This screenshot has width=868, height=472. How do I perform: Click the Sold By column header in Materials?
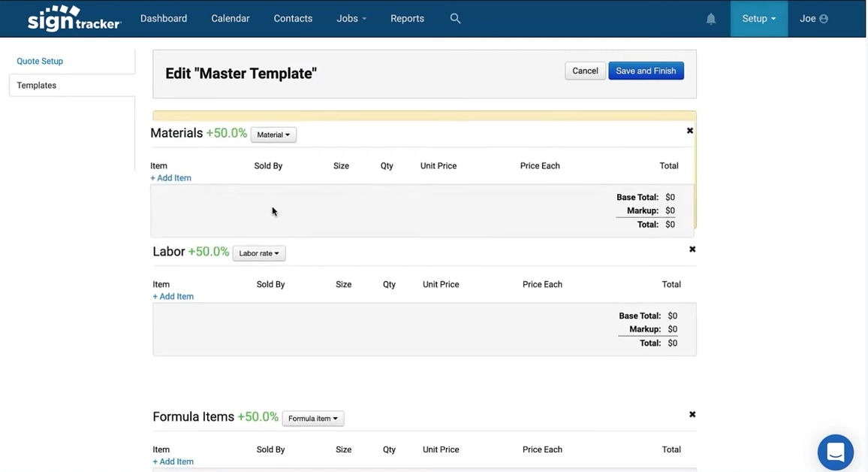tap(269, 165)
